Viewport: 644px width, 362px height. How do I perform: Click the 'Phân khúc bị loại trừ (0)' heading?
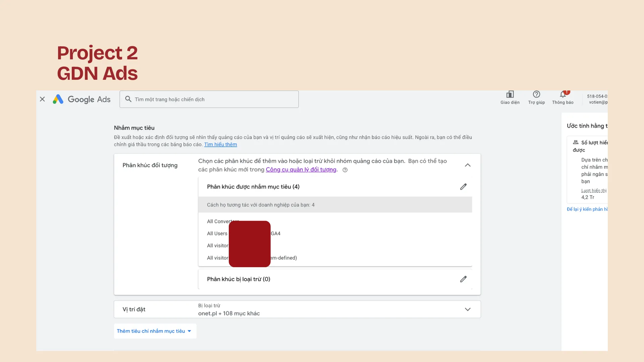238,279
